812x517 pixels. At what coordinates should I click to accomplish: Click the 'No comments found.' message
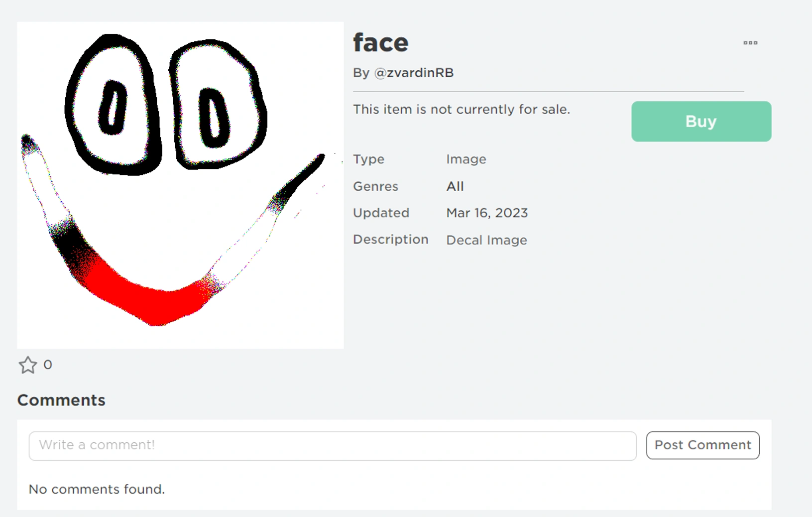[x=97, y=489]
